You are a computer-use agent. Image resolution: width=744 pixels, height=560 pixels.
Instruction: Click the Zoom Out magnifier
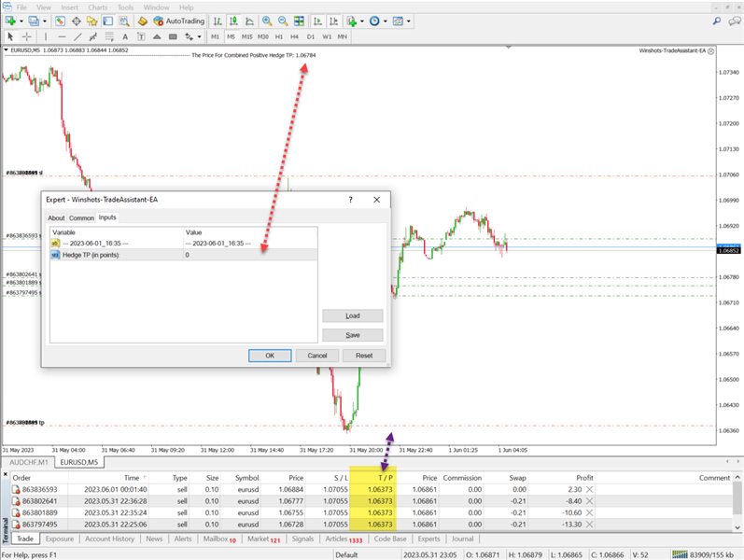pyautogui.click(x=283, y=21)
